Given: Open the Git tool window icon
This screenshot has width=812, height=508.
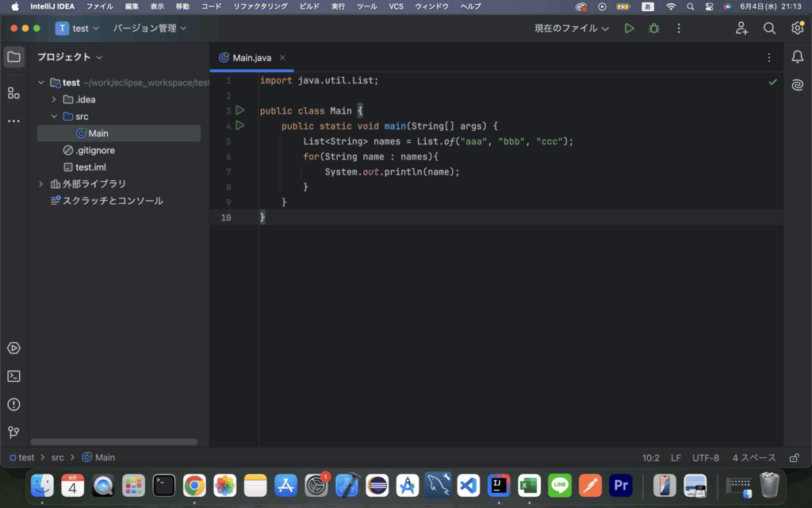Looking at the screenshot, I should tap(13, 433).
